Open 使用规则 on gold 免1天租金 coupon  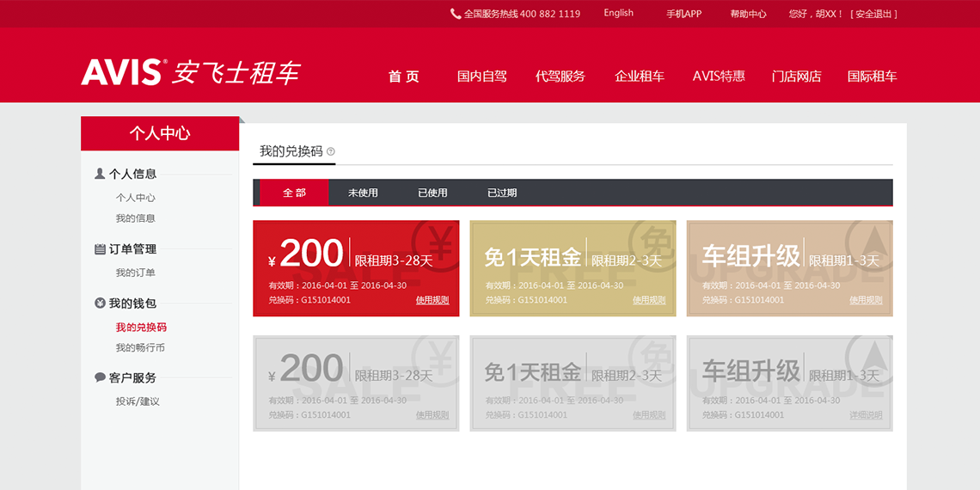649,300
